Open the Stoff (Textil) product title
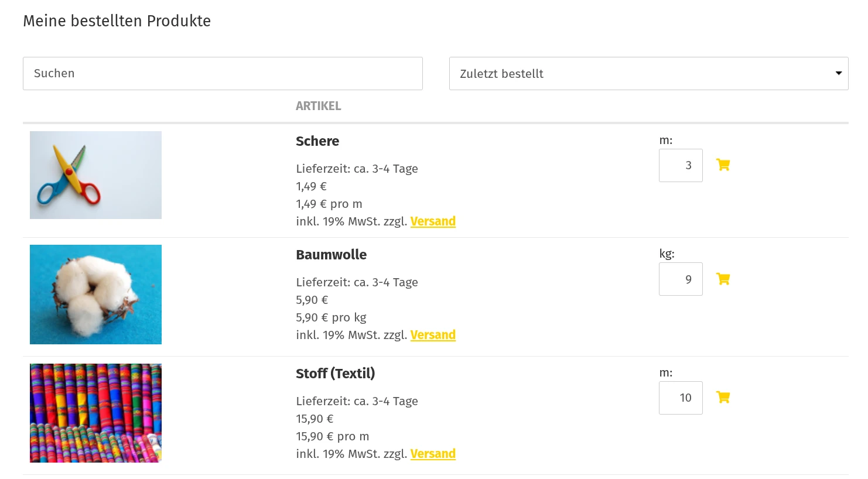868x479 pixels. pyautogui.click(x=335, y=374)
